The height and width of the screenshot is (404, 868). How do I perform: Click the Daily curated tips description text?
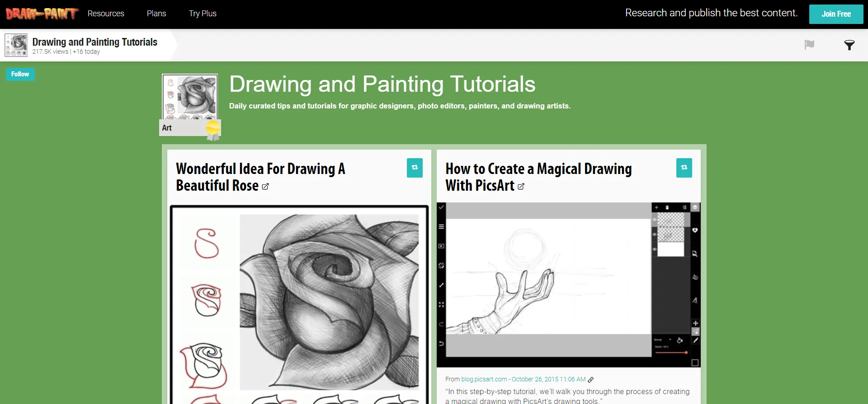400,106
